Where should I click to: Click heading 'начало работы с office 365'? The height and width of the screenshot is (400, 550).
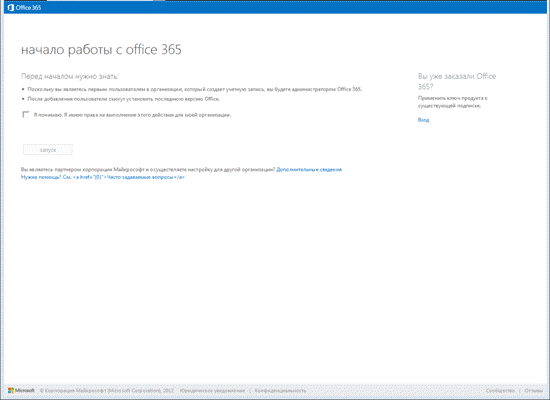point(101,50)
